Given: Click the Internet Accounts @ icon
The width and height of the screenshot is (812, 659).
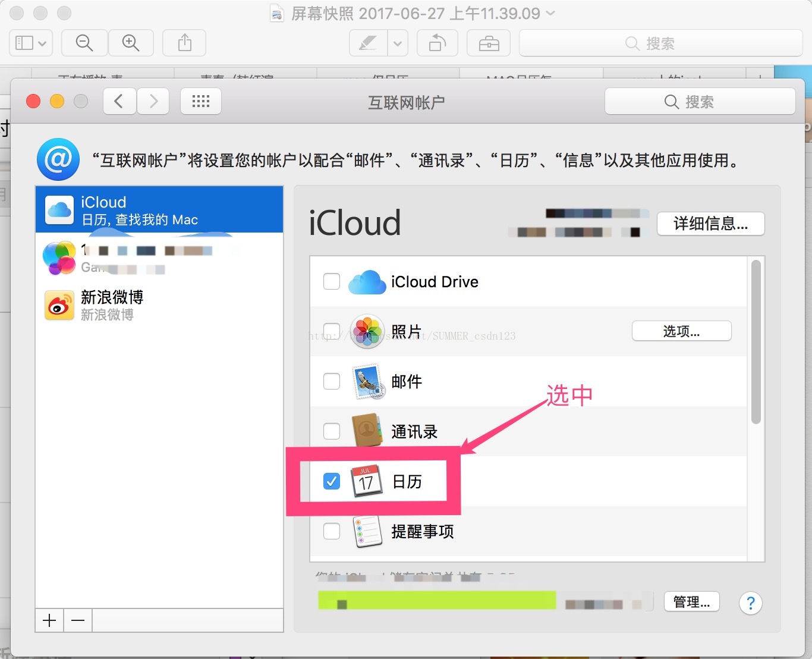Looking at the screenshot, I should (58, 159).
